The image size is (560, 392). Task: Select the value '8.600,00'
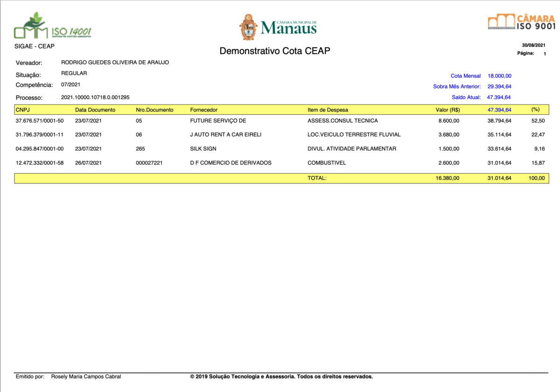[x=449, y=121]
